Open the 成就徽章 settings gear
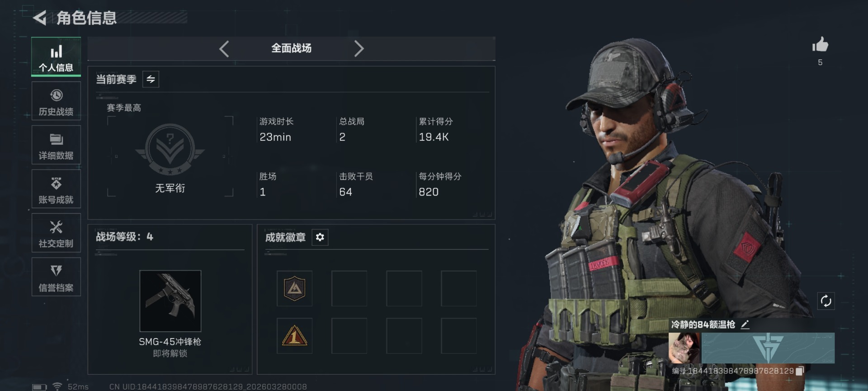 coord(320,237)
